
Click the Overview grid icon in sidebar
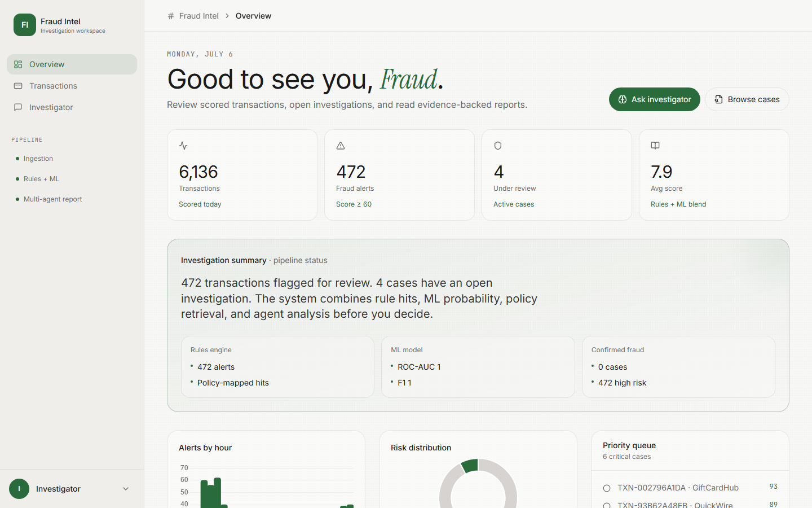pyautogui.click(x=18, y=64)
